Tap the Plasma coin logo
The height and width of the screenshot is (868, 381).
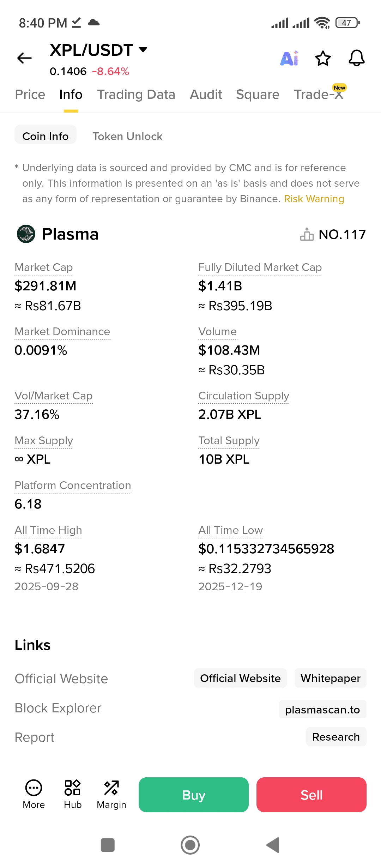[26, 234]
